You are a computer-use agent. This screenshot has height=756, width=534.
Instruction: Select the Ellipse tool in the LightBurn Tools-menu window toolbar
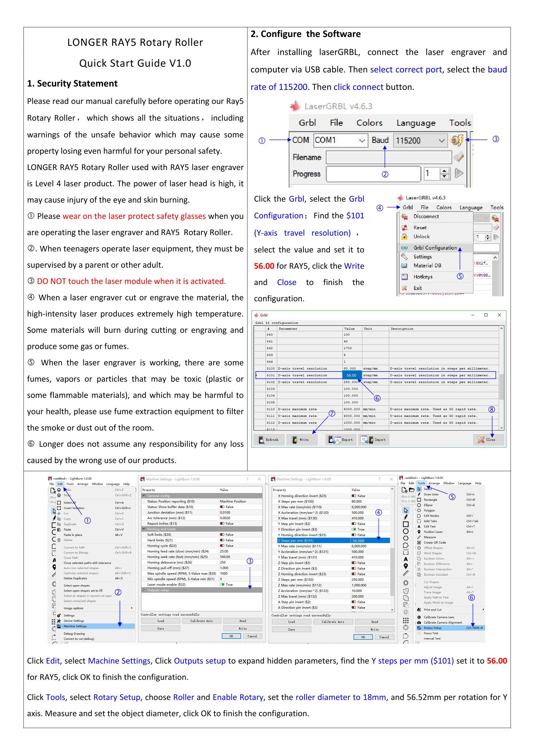click(x=406, y=531)
